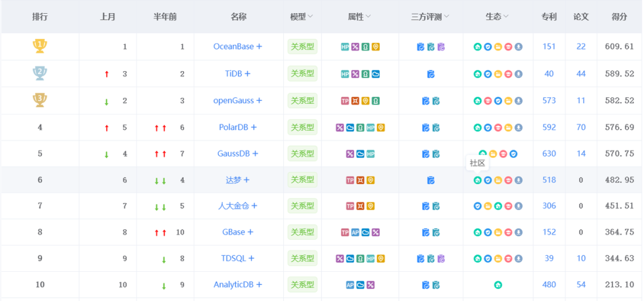Click the purple evaluation clipboard icon in OceanBase row
The height and width of the screenshot is (301, 644).
441,47
